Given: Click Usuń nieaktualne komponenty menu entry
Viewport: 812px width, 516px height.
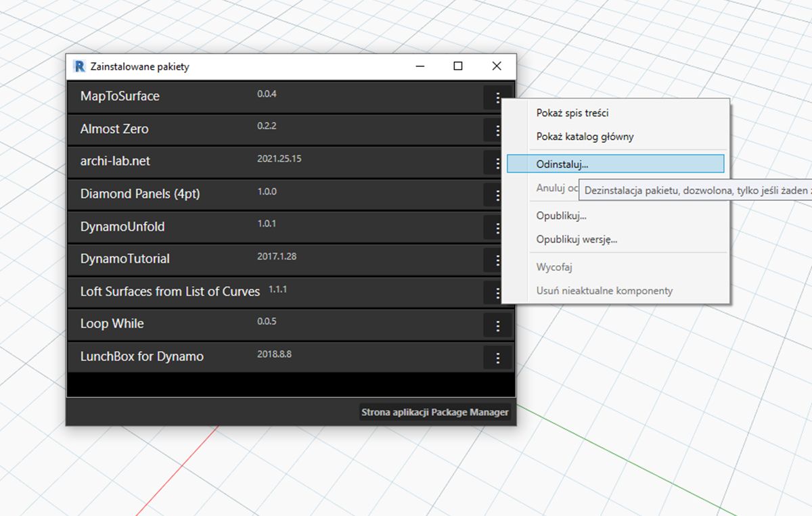Looking at the screenshot, I should point(604,291).
